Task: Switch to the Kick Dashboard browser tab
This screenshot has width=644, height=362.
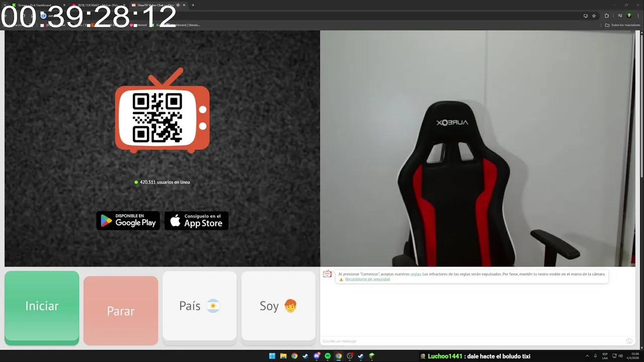Action: coord(38,5)
